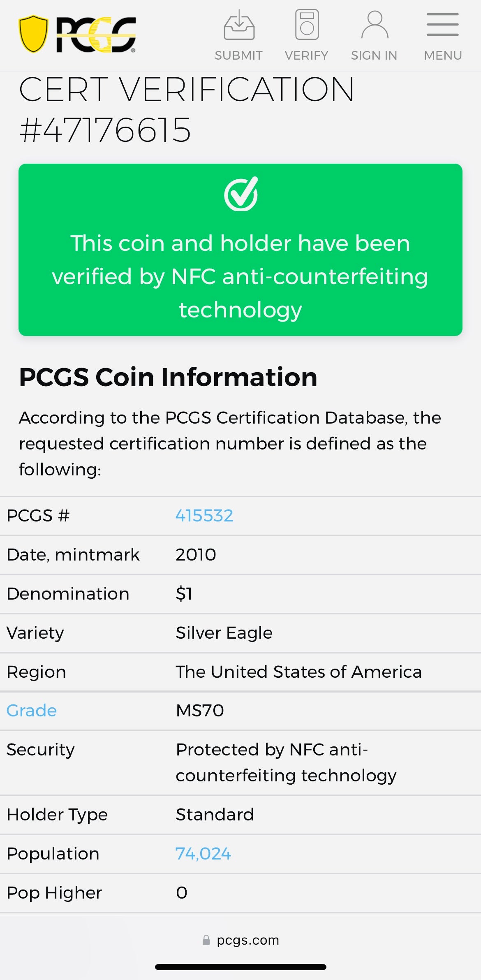Open the Verify tool icon

(306, 25)
